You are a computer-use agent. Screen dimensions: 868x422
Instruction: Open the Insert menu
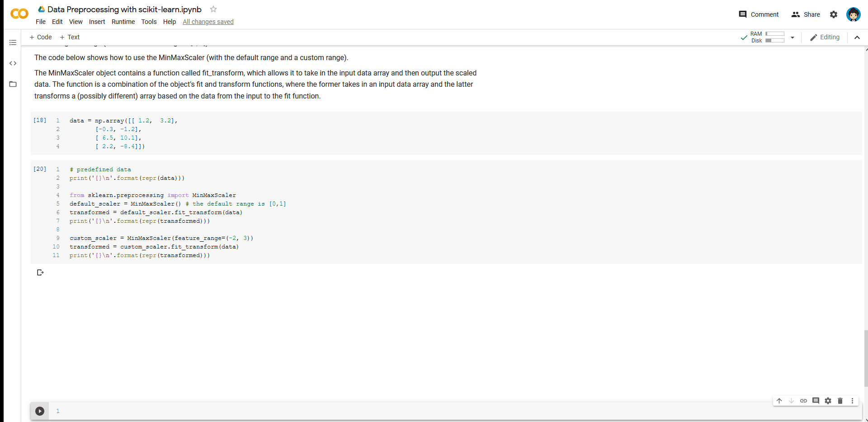97,22
